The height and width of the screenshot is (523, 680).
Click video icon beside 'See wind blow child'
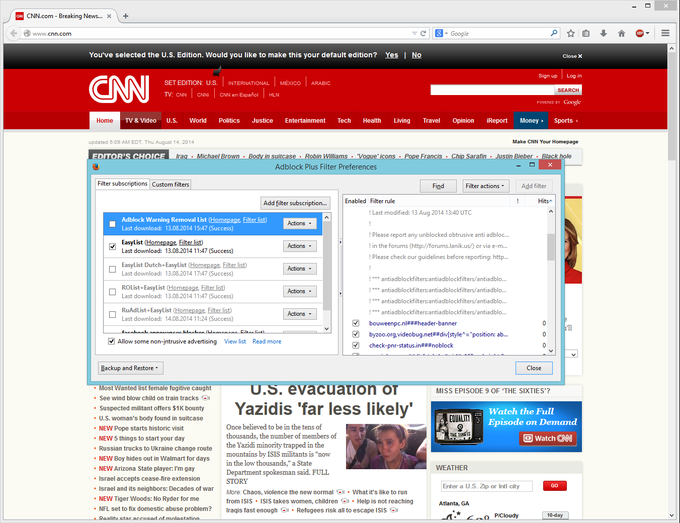coord(206,398)
